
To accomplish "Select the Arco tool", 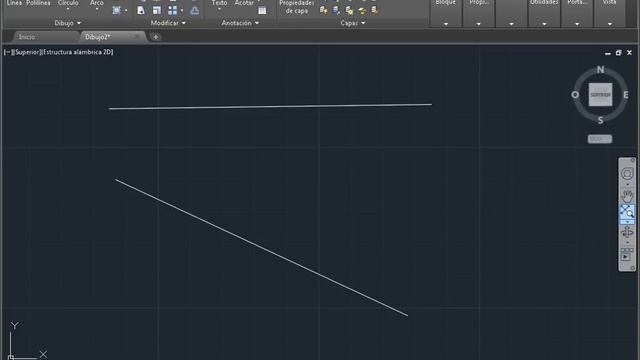I will (97, 3).
